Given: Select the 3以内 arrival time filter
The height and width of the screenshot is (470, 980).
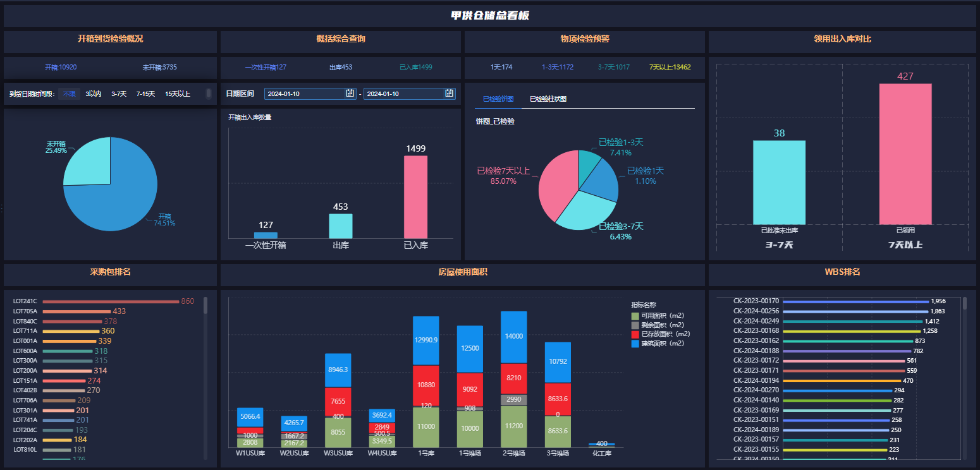Looking at the screenshot, I should 94,94.
